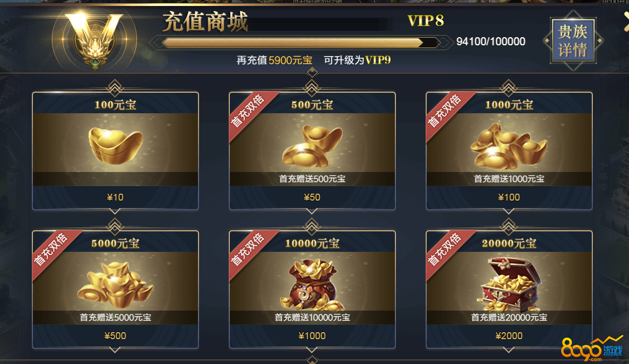629x364 pixels.
Task: Buy the ¥10 package
Action: pyautogui.click(x=115, y=197)
